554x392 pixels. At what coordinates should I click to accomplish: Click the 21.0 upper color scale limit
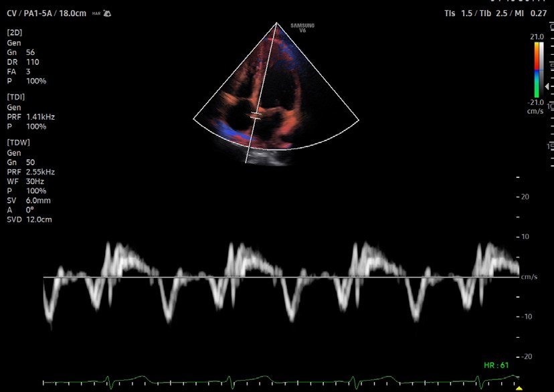point(537,37)
